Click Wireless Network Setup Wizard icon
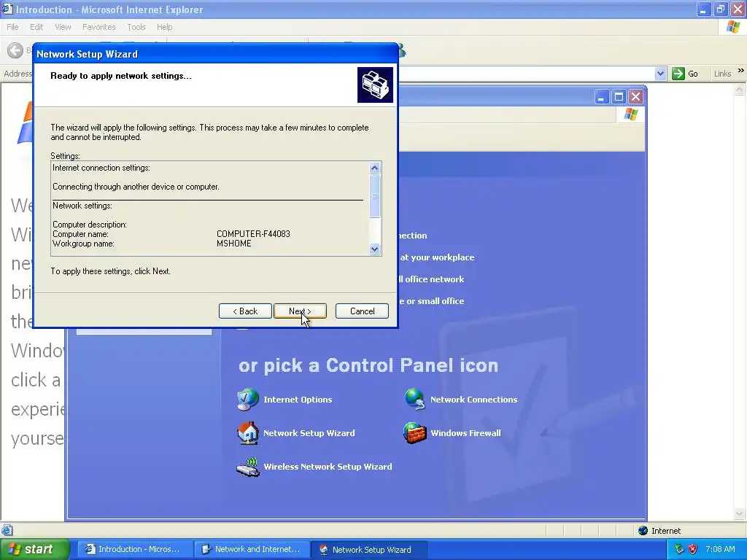747x560 pixels. [x=248, y=467]
